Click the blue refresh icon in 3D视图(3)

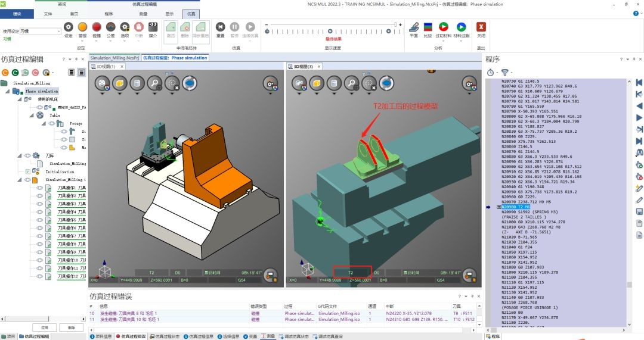tap(386, 83)
